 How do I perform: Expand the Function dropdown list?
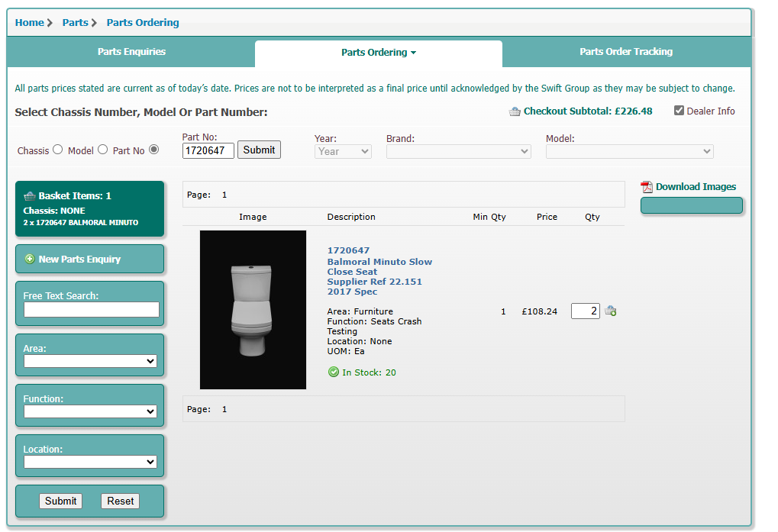(x=90, y=411)
